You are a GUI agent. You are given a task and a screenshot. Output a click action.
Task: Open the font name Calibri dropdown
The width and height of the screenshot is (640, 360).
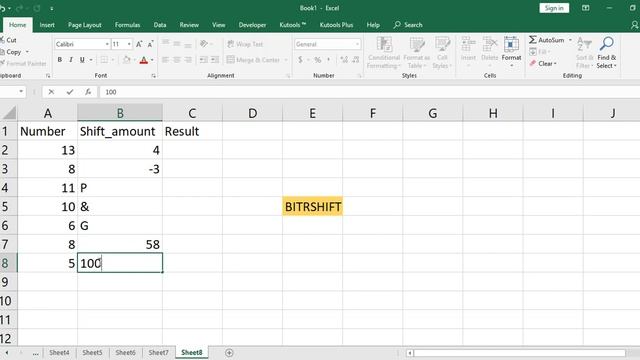107,44
